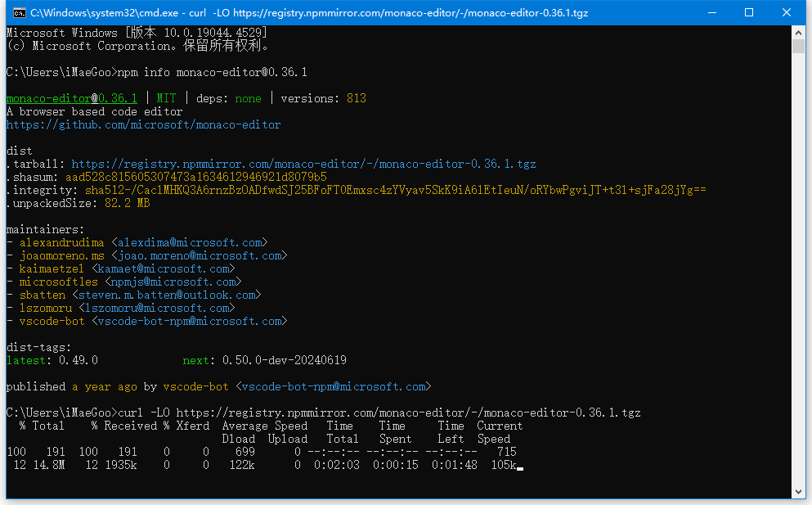Click the sha512 integrity string
Viewport: 812px width, 505px height.
coord(395,190)
